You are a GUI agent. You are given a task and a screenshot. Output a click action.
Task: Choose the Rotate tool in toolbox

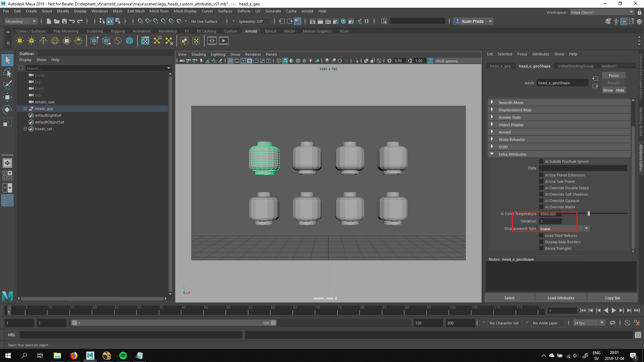point(7,110)
